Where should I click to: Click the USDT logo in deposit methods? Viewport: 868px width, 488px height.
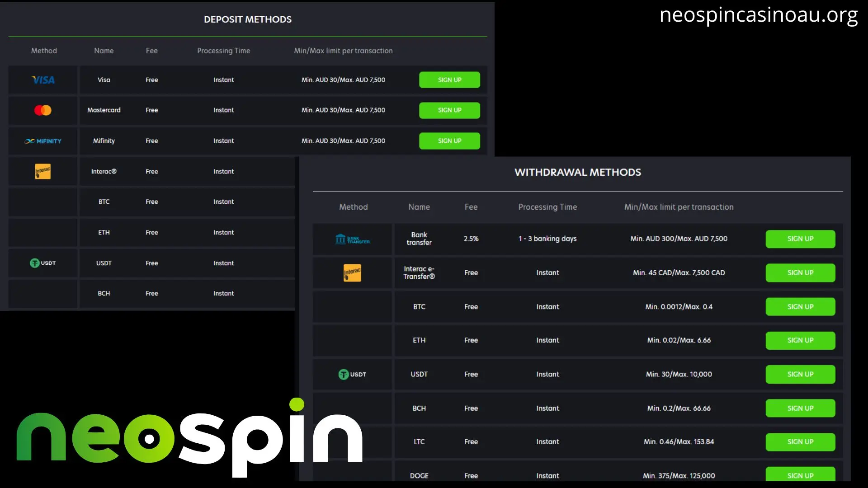click(x=43, y=263)
